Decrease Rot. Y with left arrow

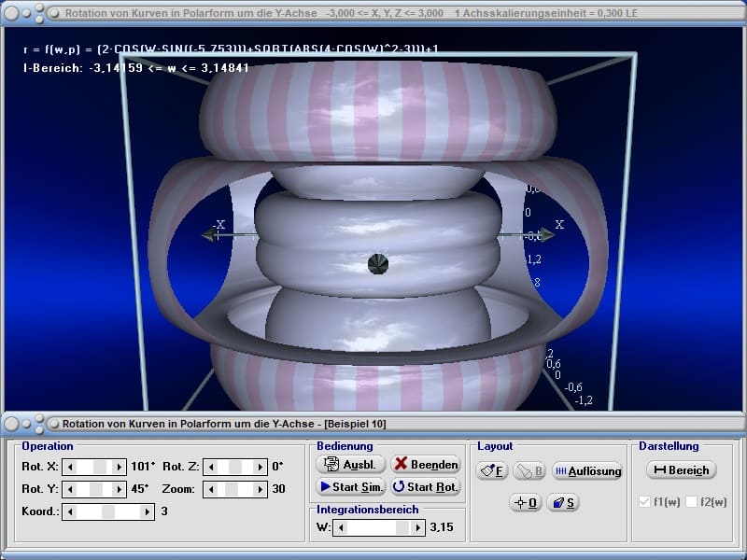70,489
